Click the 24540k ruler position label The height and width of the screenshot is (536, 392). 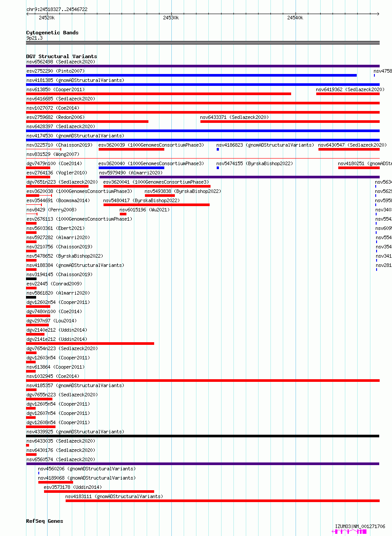click(x=295, y=18)
